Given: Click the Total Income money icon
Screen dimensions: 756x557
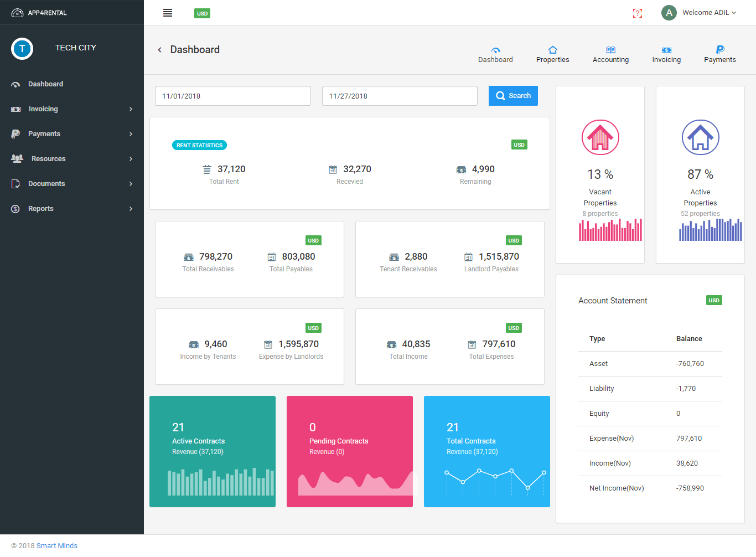Looking at the screenshot, I should click(x=391, y=344).
